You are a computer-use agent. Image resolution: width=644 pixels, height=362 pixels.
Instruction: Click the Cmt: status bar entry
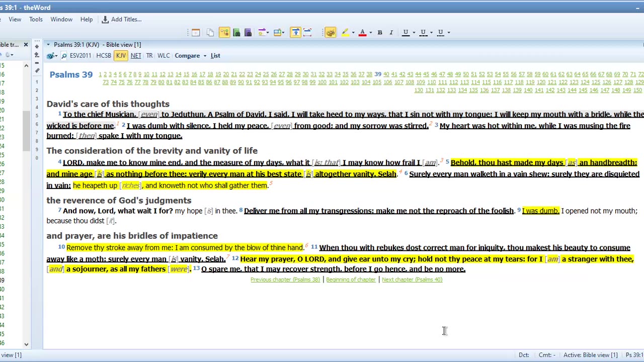(x=546, y=355)
